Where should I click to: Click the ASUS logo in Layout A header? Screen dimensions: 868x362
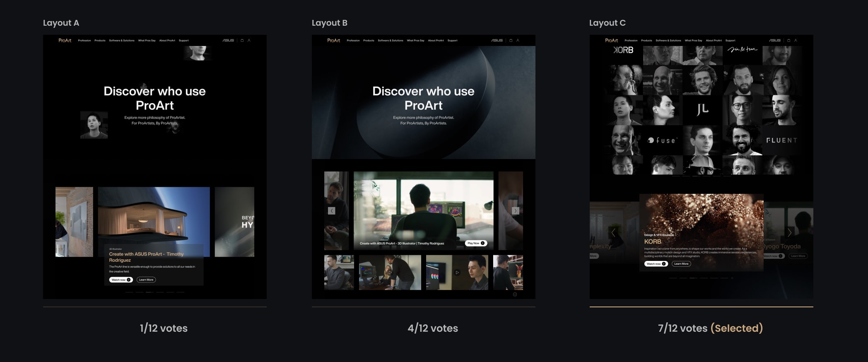point(228,40)
